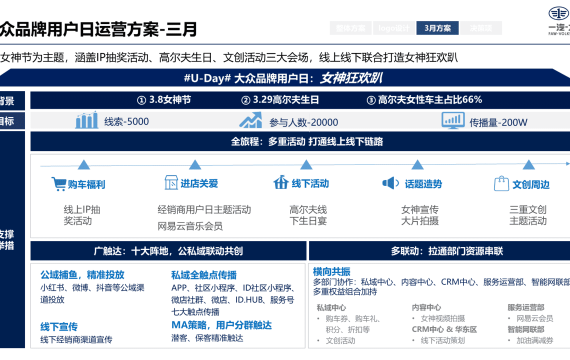Viewport: 570px width, 360px height.
Task: Click the 女神视频拍摄 bullet
Action: (x=443, y=319)
